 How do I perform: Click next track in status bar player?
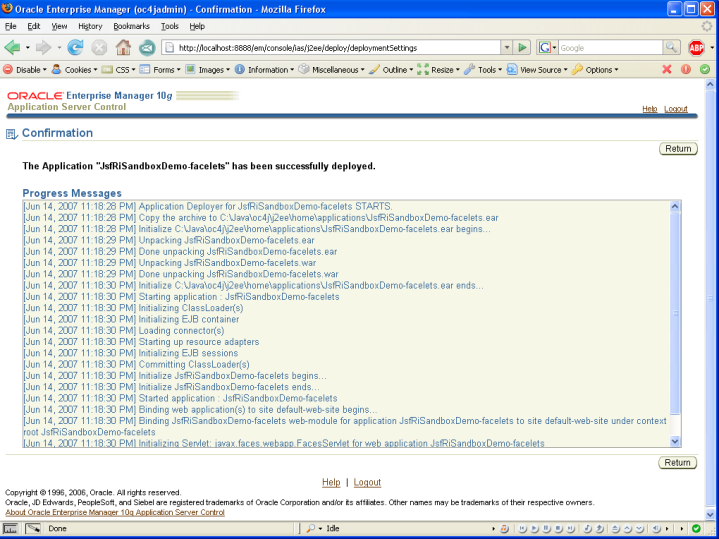[570, 528]
